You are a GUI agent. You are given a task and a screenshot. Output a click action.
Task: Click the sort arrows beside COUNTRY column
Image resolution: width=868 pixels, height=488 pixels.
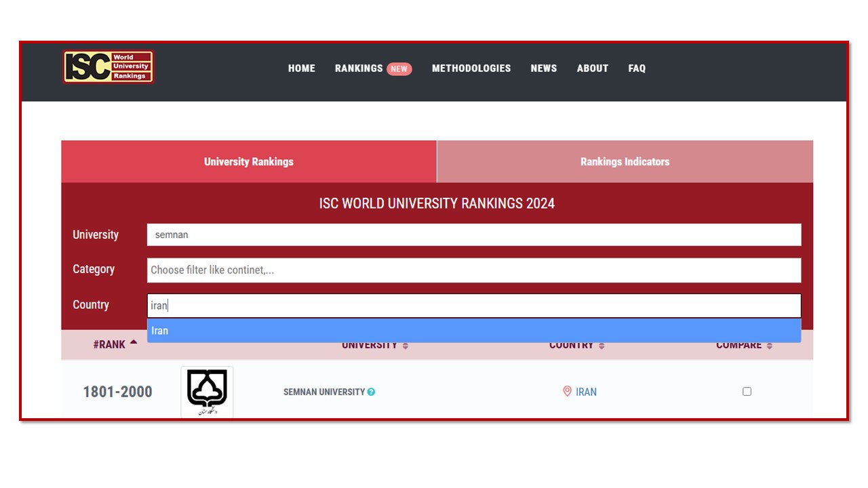pos(601,346)
